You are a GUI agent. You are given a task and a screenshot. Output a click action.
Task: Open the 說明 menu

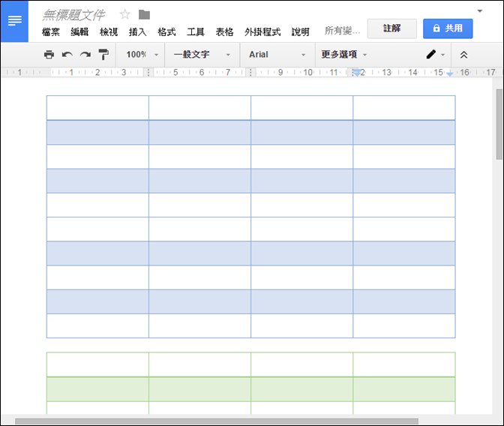point(300,31)
